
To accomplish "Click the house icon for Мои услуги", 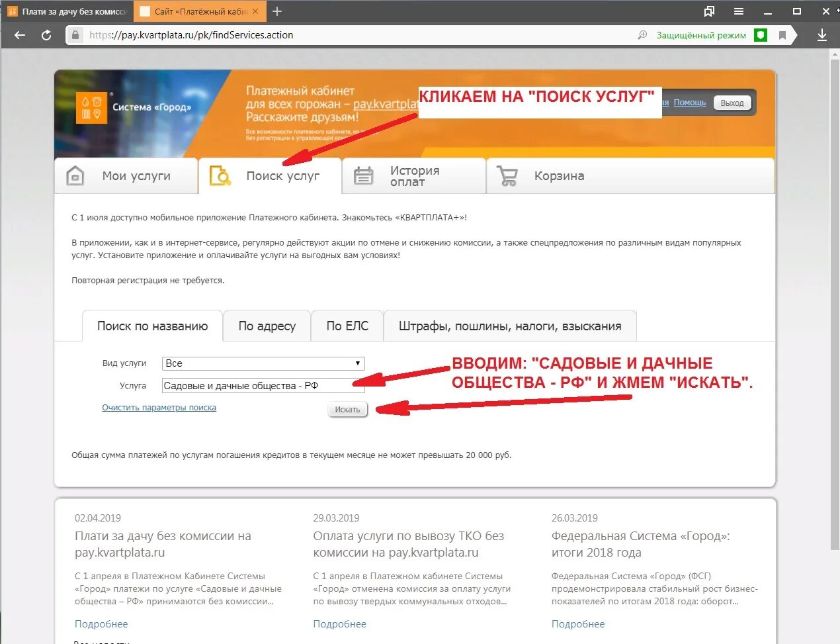I will pos(75,175).
